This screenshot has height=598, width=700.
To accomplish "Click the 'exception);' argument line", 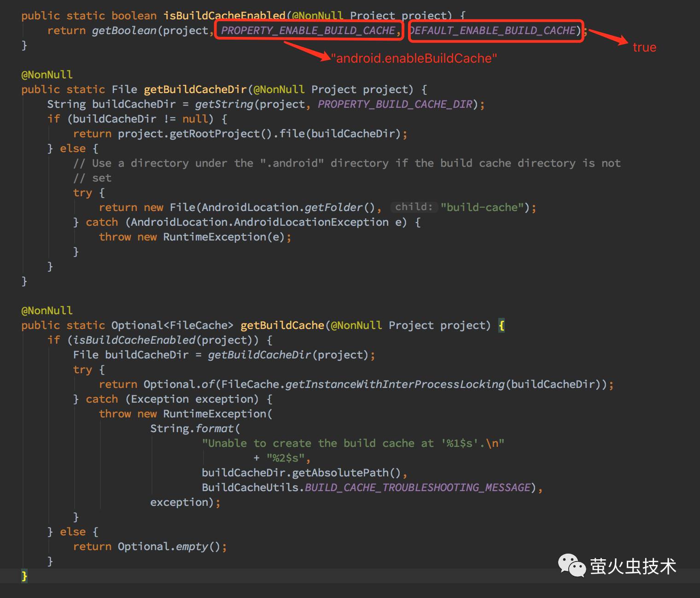I will pos(185,502).
